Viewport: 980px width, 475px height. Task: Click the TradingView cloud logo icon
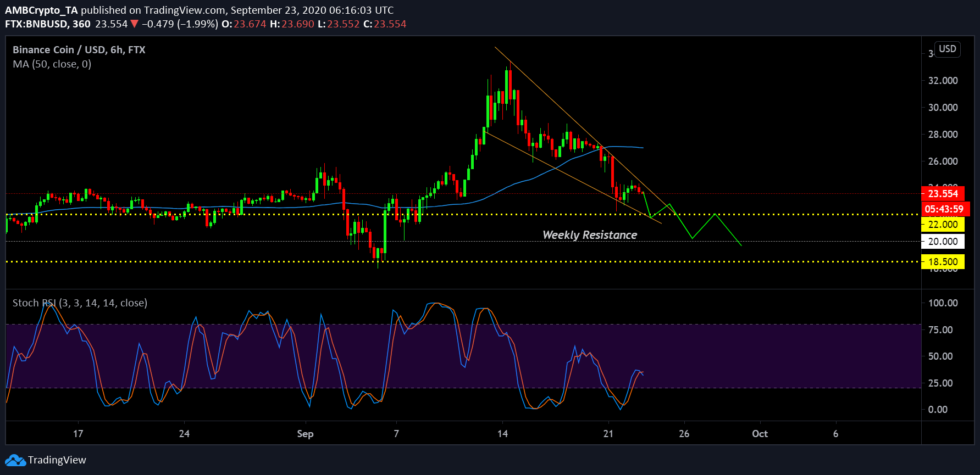click(15, 460)
